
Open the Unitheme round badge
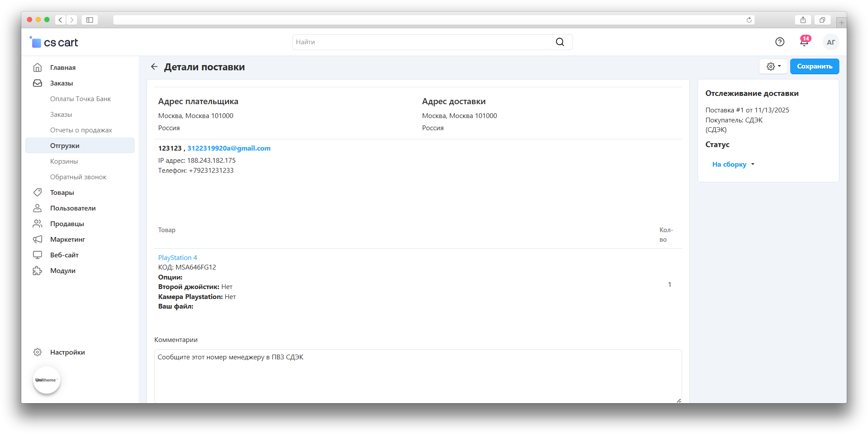(46, 380)
